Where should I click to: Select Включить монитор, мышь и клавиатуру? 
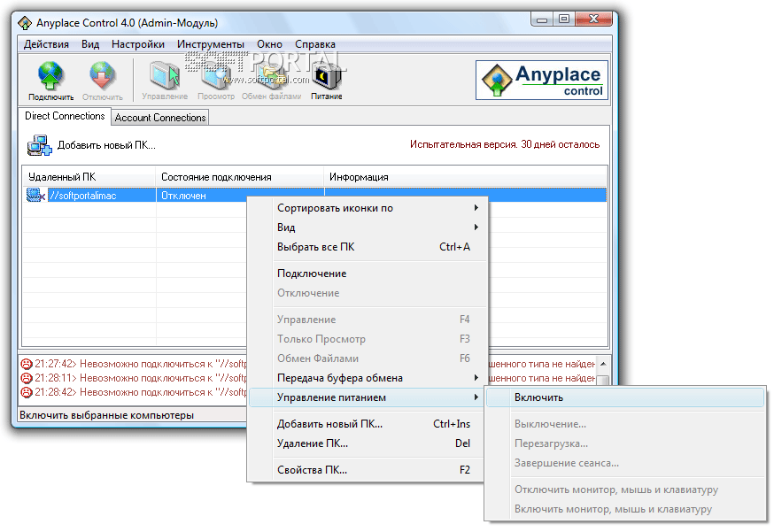625,509
